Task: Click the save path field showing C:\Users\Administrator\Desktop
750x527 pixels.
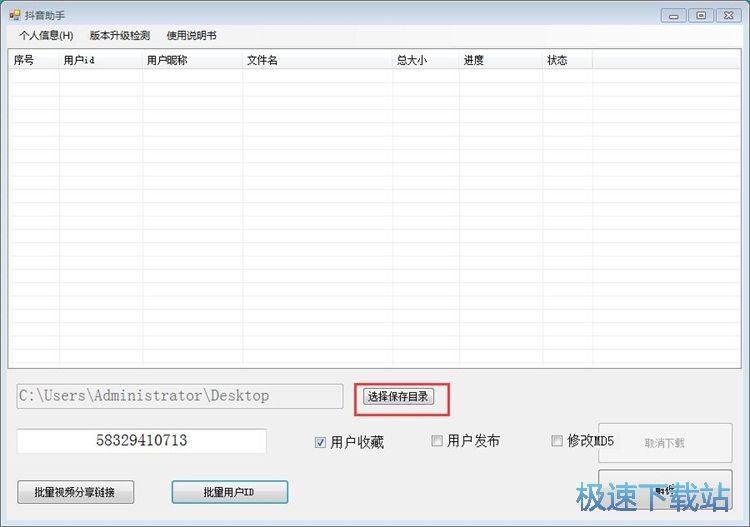Action: pos(180,396)
